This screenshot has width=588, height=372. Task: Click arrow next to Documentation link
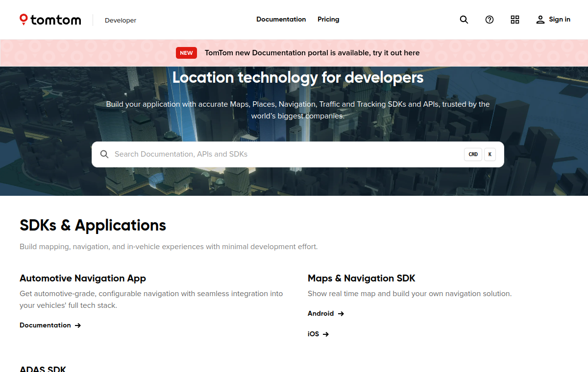[78, 325]
